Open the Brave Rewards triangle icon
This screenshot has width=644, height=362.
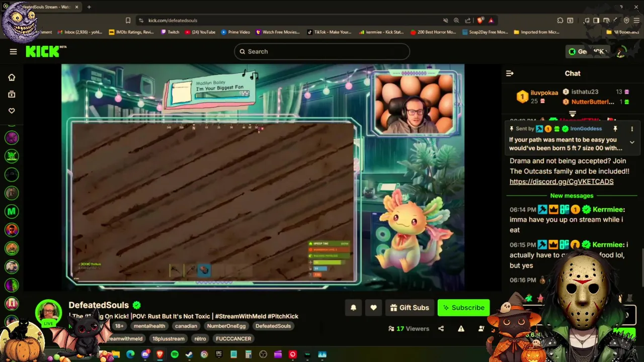click(x=491, y=21)
